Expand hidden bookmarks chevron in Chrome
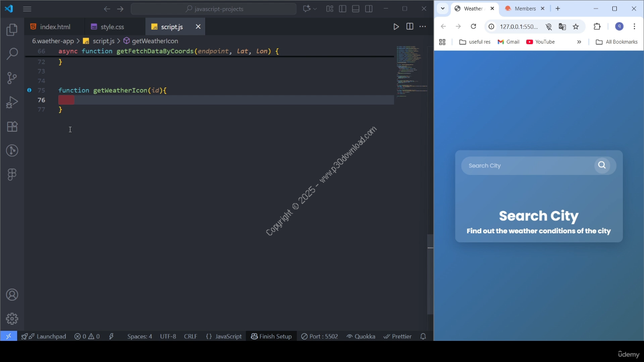644x362 pixels. click(579, 42)
